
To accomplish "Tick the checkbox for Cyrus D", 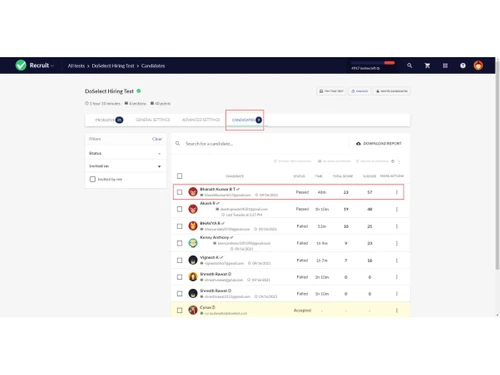I will [180, 310].
